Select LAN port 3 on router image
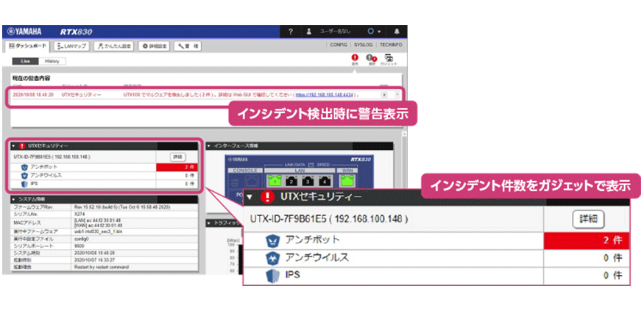Viewport: 644px width, 330px height. pos(308,180)
